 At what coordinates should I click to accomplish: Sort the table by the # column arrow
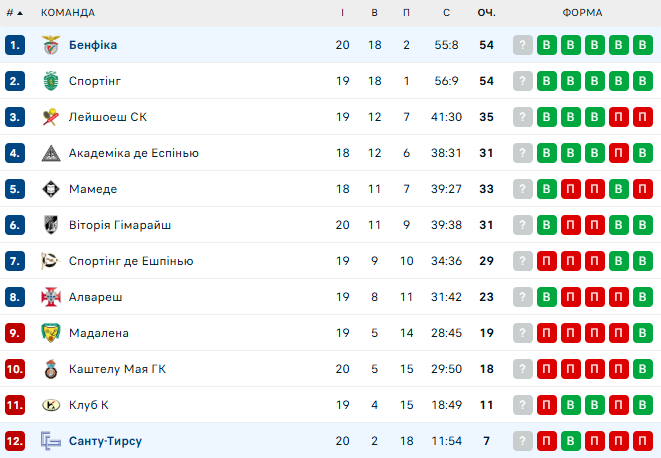click(14, 13)
